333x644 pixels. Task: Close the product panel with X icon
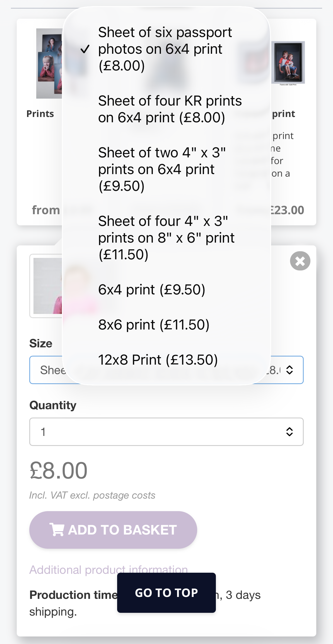point(300,261)
